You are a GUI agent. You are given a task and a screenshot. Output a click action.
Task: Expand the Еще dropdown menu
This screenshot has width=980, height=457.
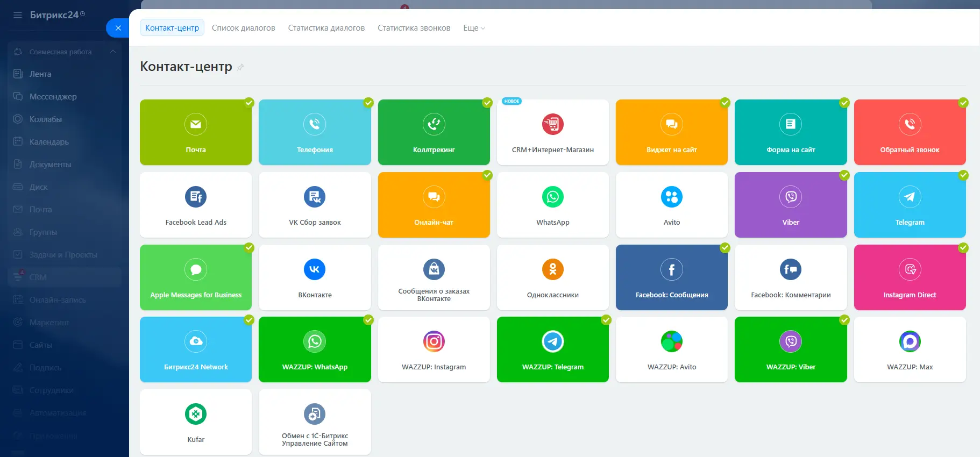(474, 28)
